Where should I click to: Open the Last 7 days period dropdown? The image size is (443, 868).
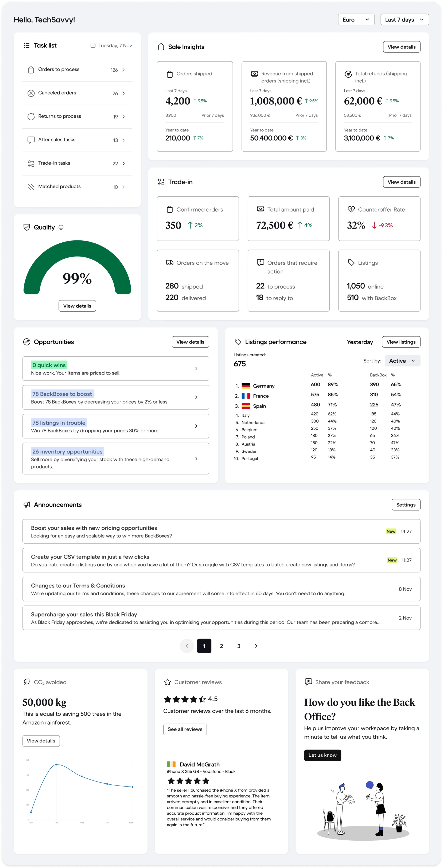tap(405, 20)
